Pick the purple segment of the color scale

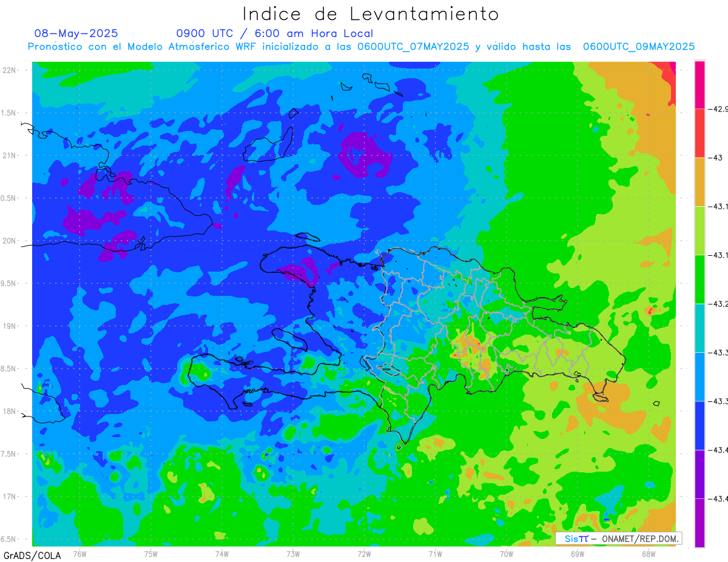pyautogui.click(x=699, y=474)
